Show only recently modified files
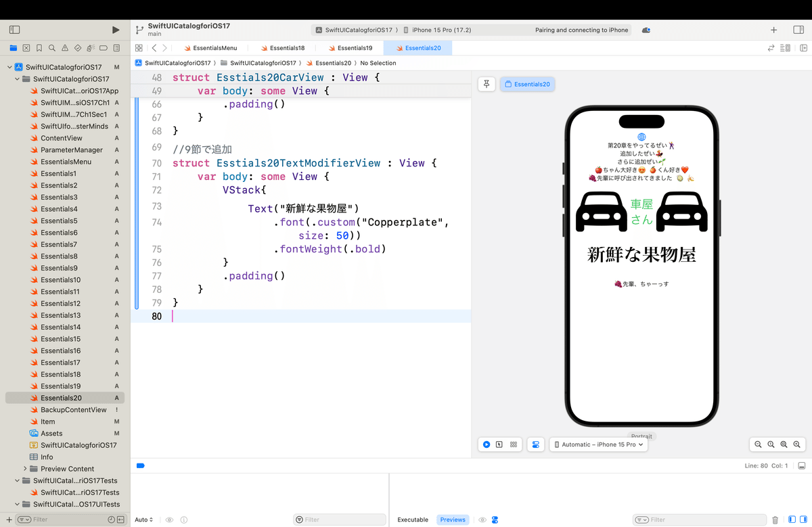Screen dimensions: 812x527 click(x=111, y=520)
